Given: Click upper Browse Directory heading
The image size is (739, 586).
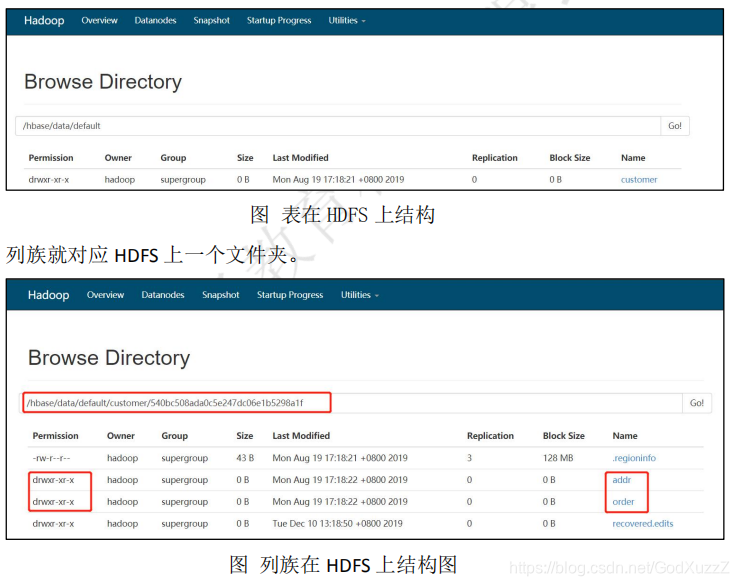Looking at the screenshot, I should click(x=103, y=82).
